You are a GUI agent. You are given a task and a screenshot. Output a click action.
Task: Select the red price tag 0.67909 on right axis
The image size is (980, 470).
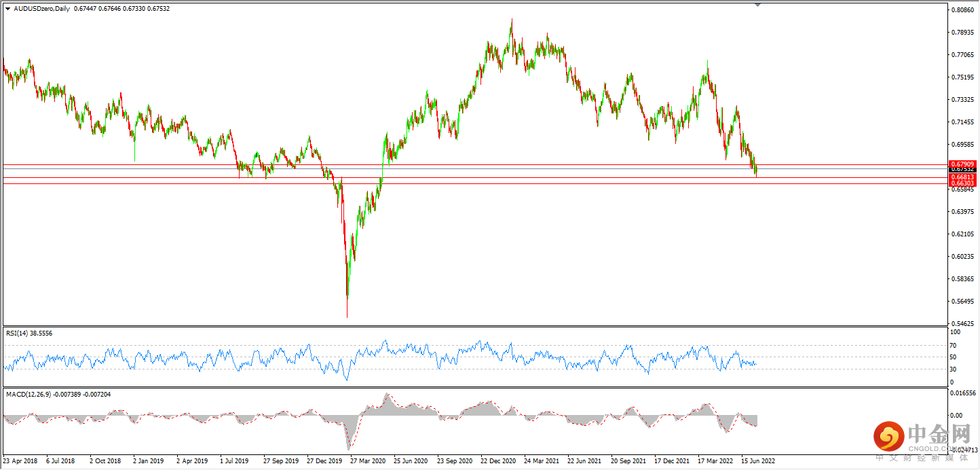click(962, 164)
